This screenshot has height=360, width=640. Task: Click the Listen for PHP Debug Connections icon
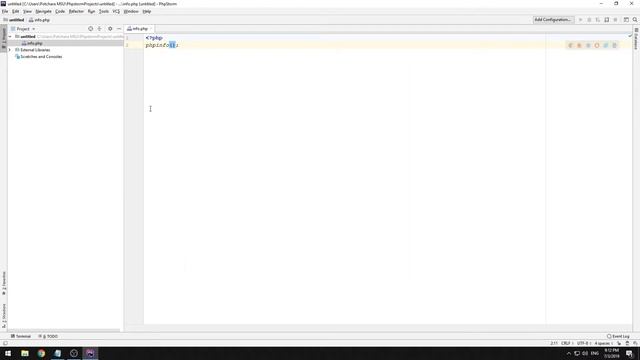point(607,20)
